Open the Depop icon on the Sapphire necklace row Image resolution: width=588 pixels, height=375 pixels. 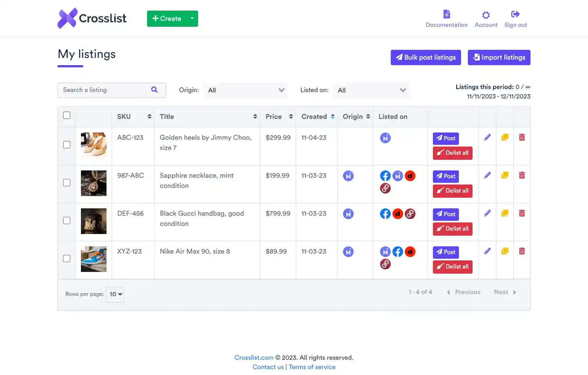click(410, 176)
